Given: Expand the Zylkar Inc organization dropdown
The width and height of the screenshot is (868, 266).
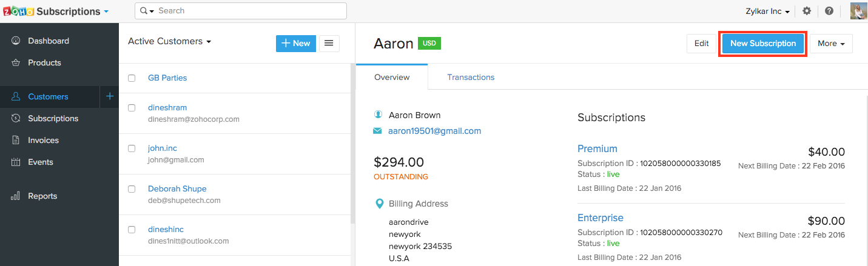Looking at the screenshot, I should [x=767, y=12].
